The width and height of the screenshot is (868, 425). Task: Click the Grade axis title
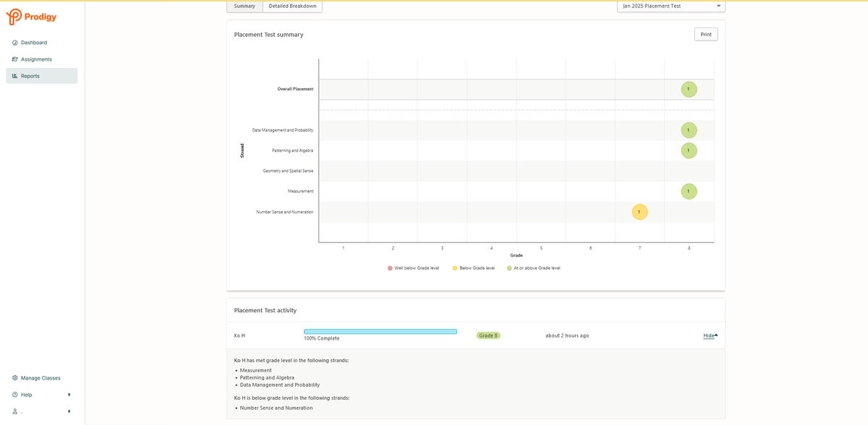[x=516, y=255]
